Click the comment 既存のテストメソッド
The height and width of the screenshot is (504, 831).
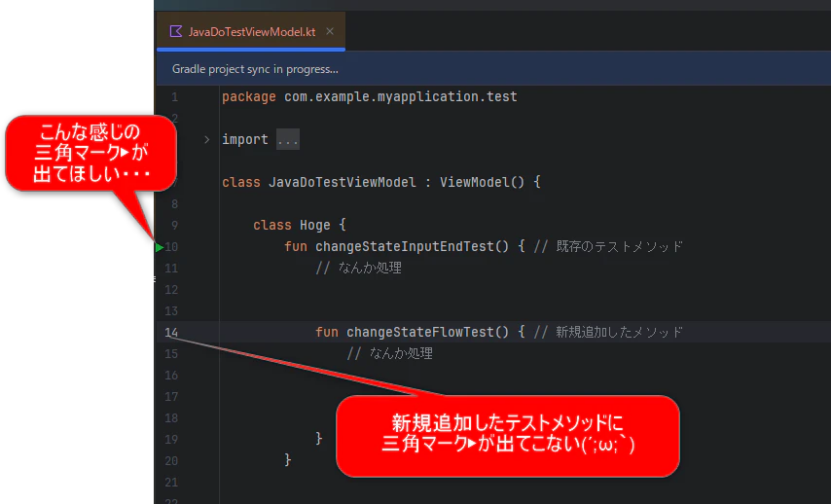tap(608, 246)
